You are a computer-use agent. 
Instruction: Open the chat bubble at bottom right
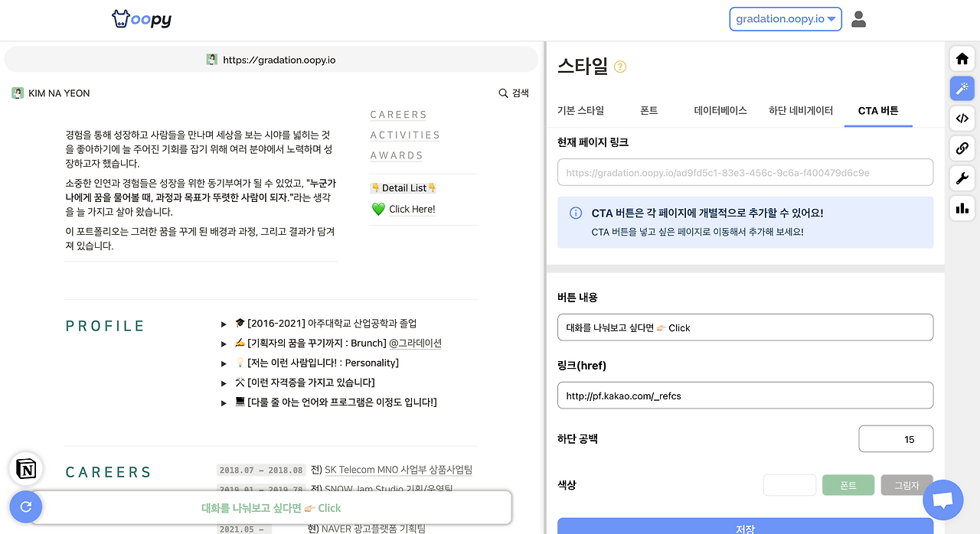(x=942, y=500)
